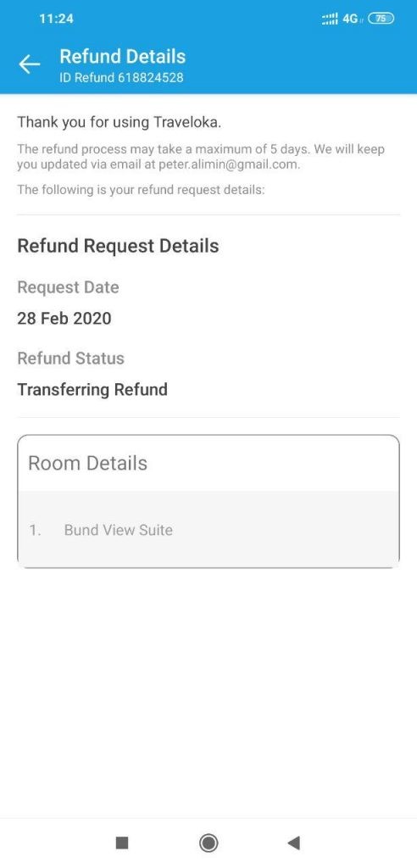Tap the peter.alimin@gmail.com email address
Viewport: 417px width, 868px height.
[x=230, y=164]
